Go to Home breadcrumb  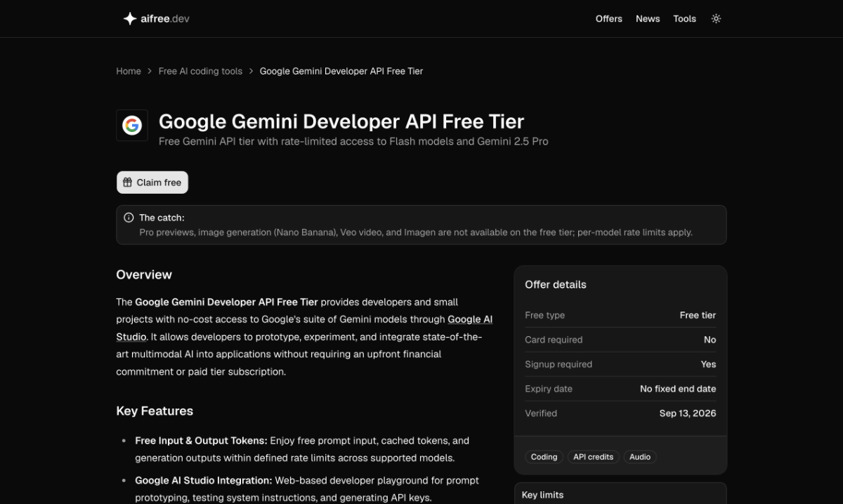pos(129,71)
